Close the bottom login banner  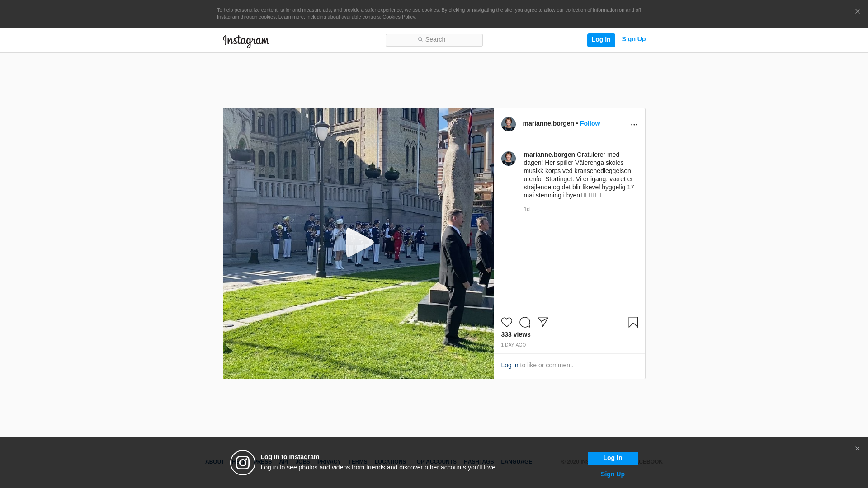857,449
